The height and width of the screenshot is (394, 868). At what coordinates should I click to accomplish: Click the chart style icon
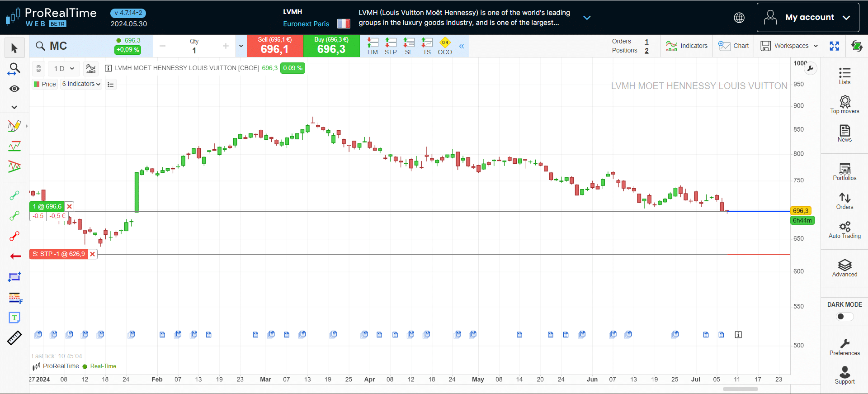coord(91,68)
